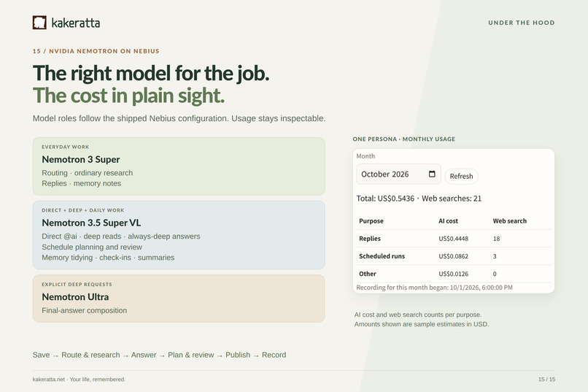Click the Final-answer composition text
The width and height of the screenshot is (588, 392).
[x=85, y=310]
